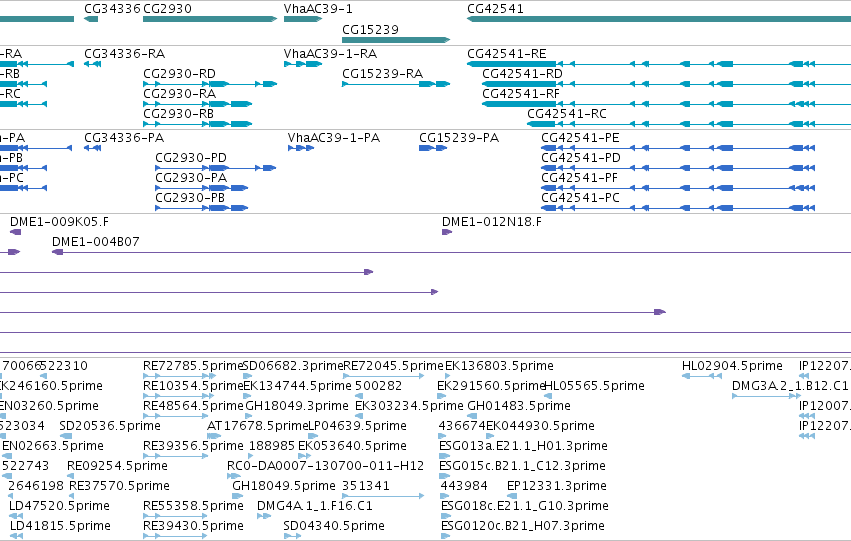Select EST RE09254.5prime
The width and height of the screenshot is (851, 541).
click(x=117, y=466)
